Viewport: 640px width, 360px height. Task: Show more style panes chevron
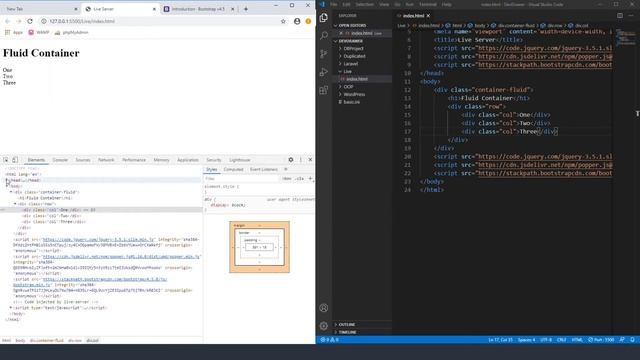point(286,169)
